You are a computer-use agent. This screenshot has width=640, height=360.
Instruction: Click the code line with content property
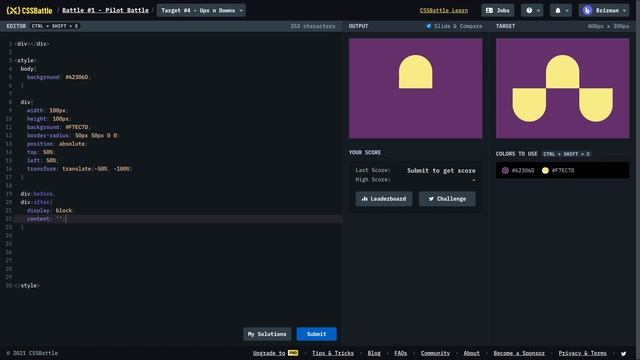[x=178, y=219]
